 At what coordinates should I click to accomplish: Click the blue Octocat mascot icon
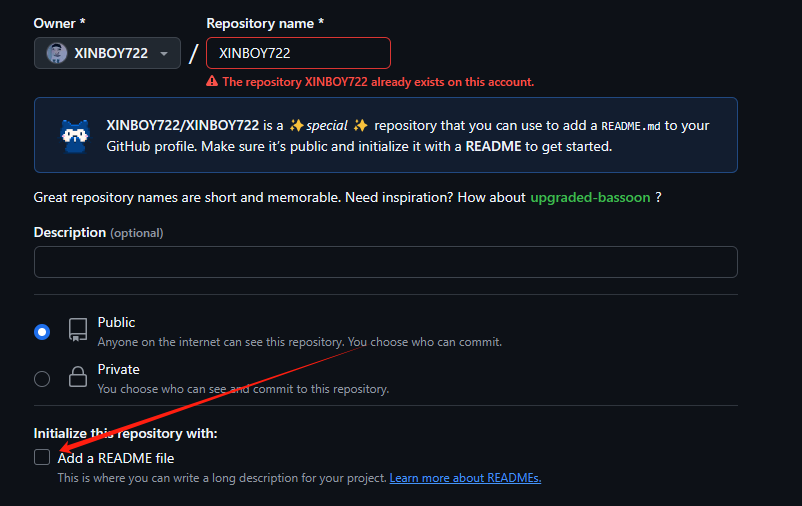click(x=75, y=136)
